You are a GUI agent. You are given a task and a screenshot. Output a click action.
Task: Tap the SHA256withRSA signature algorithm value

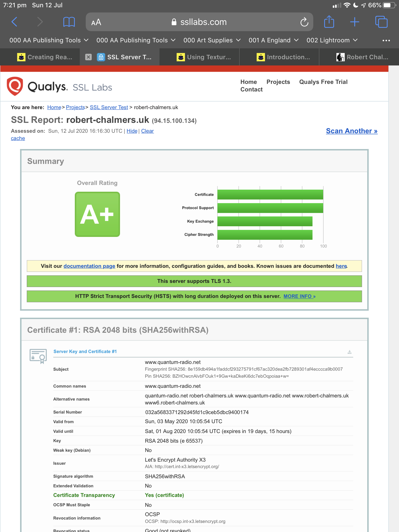tap(165, 476)
